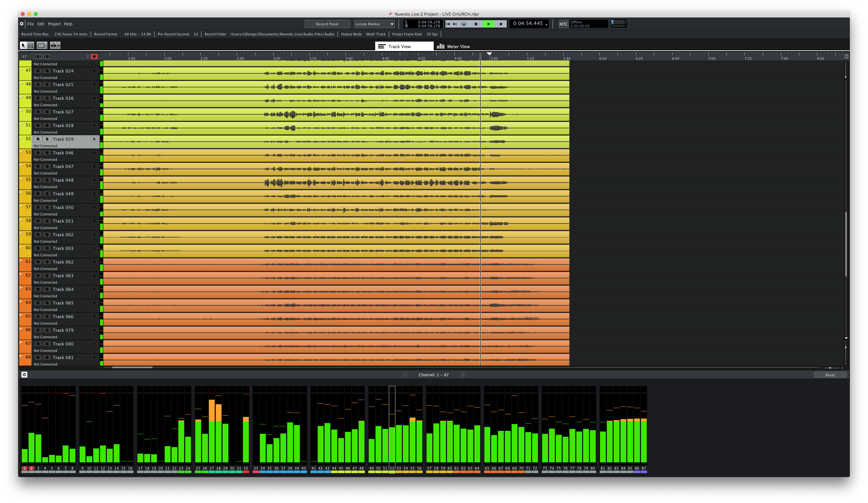Screen dimensions: 868x503
Task: Open the time display format dropdown
Action: click(547, 25)
